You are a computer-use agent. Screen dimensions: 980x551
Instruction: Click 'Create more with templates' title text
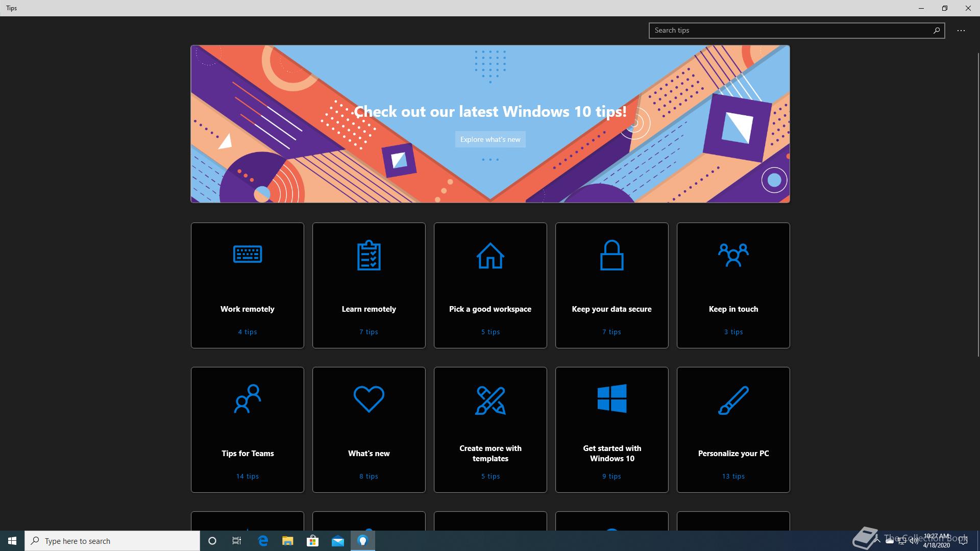491,454
